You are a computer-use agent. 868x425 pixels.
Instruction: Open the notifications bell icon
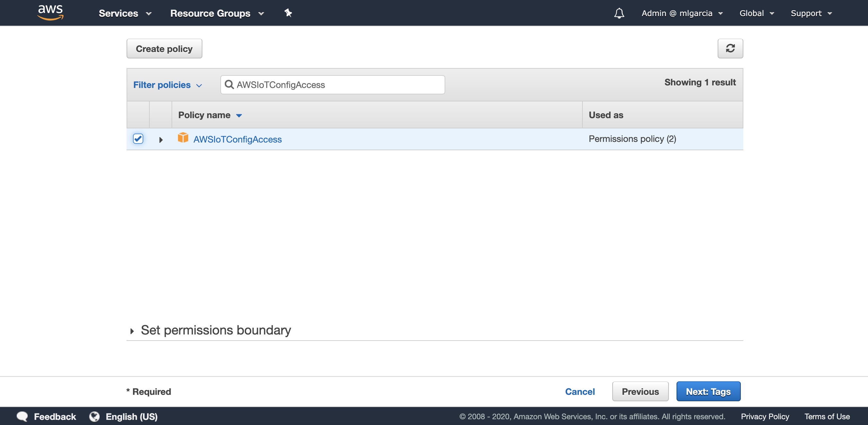[x=619, y=13]
